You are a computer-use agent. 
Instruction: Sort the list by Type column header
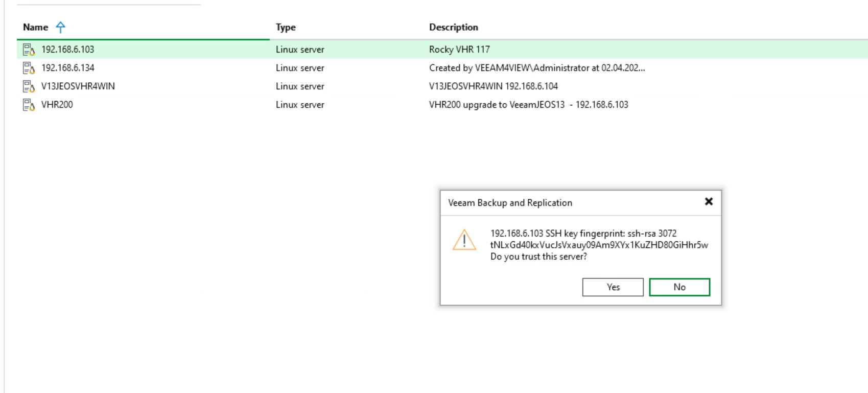pyautogui.click(x=286, y=28)
